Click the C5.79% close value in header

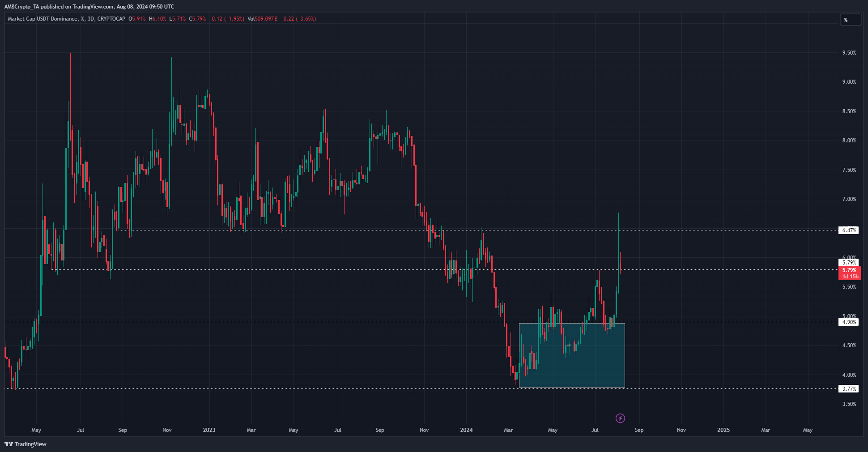click(x=197, y=19)
